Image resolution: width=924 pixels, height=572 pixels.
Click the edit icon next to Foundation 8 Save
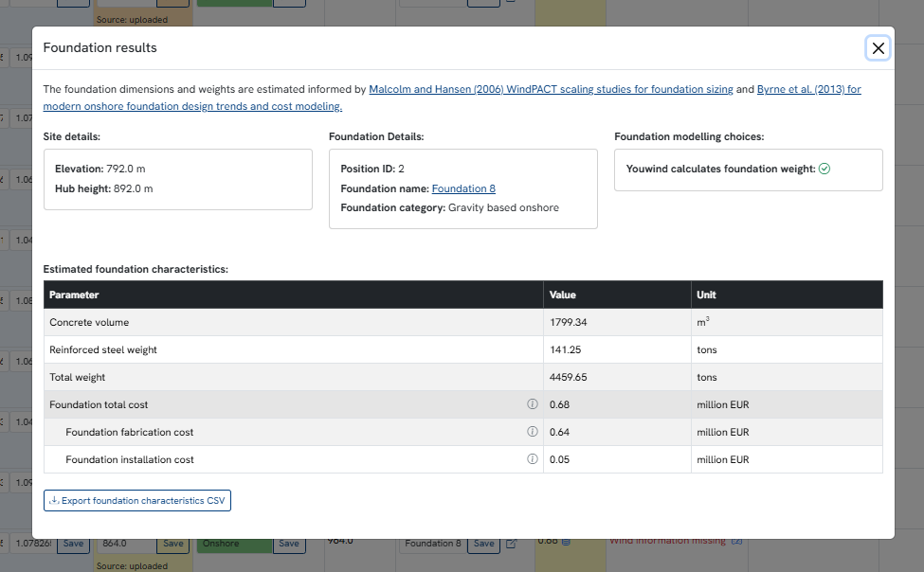point(512,544)
